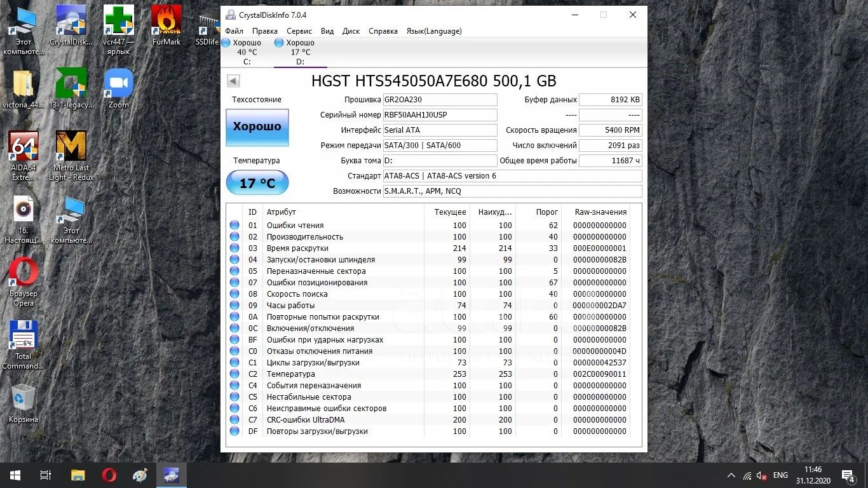Click the Прошивка field GR2OA230
Viewport: 868px width, 488px height.
tap(440, 100)
